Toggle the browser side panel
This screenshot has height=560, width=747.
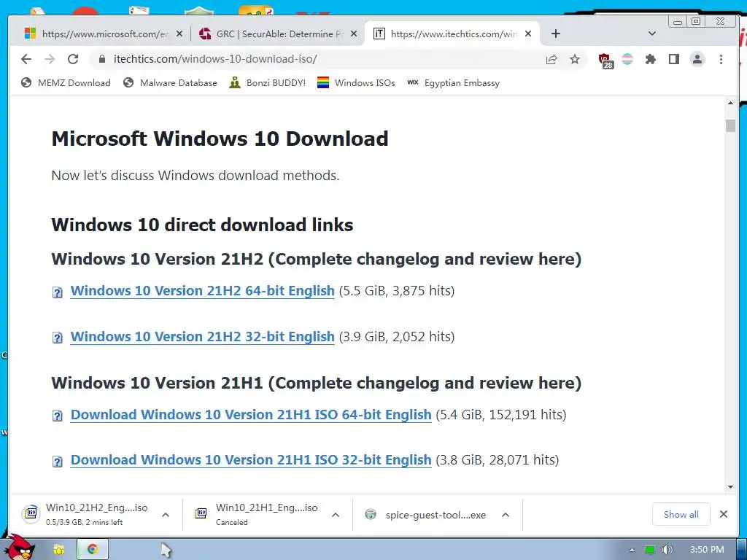point(673,59)
